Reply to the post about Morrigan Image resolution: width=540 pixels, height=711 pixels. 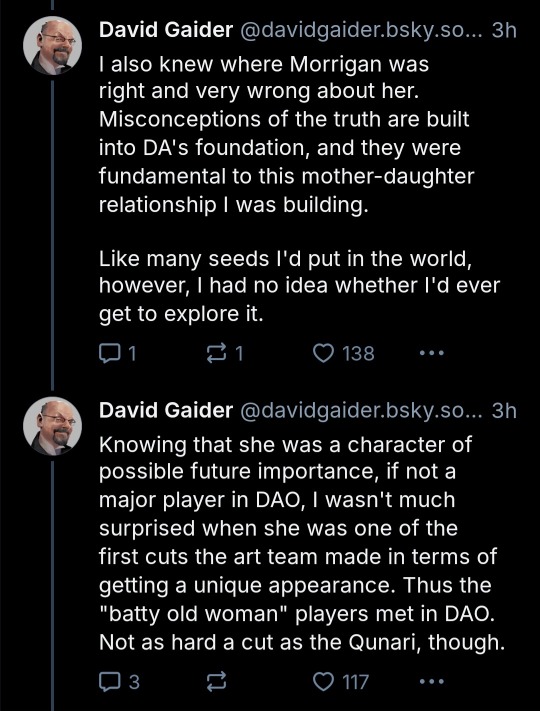point(117,353)
